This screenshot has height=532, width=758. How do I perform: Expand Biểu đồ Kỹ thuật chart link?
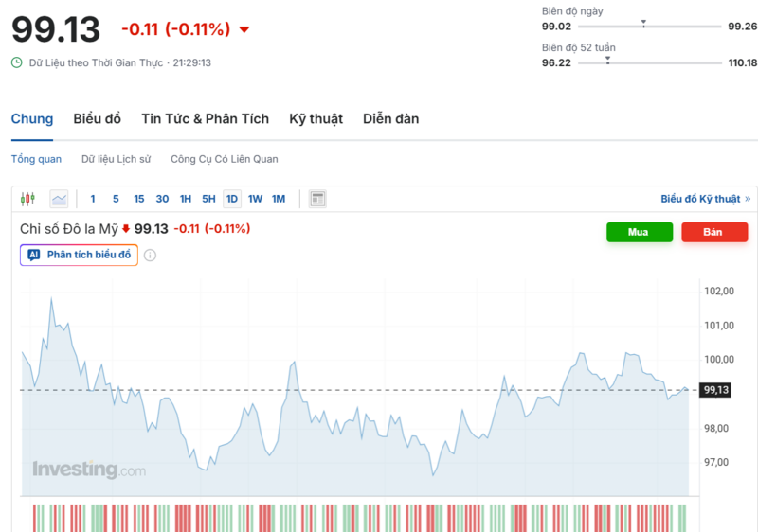pyautogui.click(x=705, y=199)
